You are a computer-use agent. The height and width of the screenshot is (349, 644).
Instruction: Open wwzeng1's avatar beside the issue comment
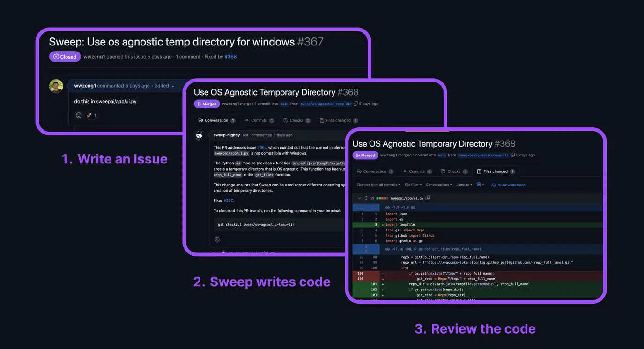[56, 86]
